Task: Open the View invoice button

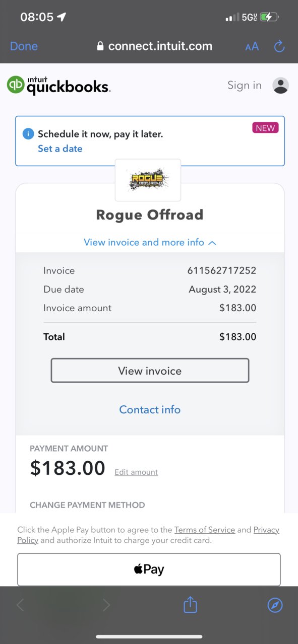Action: [x=150, y=371]
